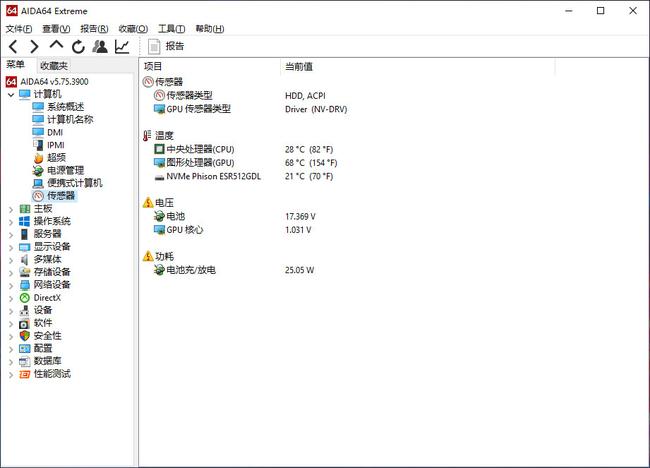Expand the 存储设备 tree node
The width and height of the screenshot is (650, 468).
pyautogui.click(x=11, y=273)
